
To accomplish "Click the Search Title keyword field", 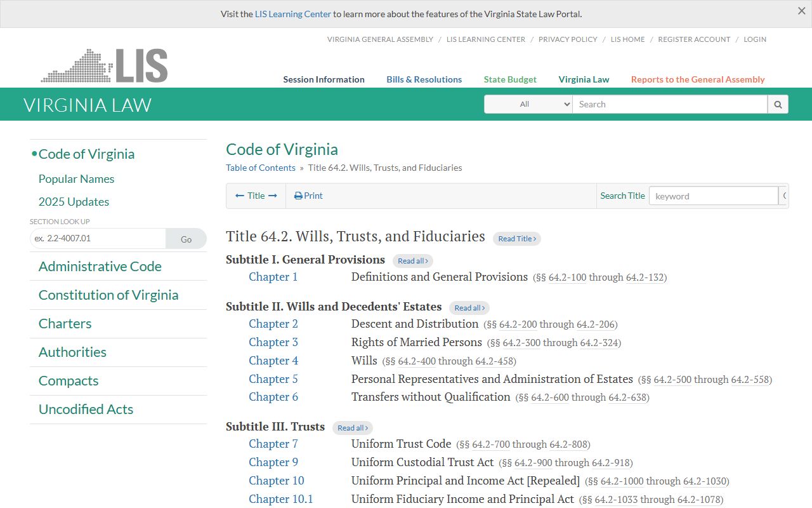I will [714, 196].
